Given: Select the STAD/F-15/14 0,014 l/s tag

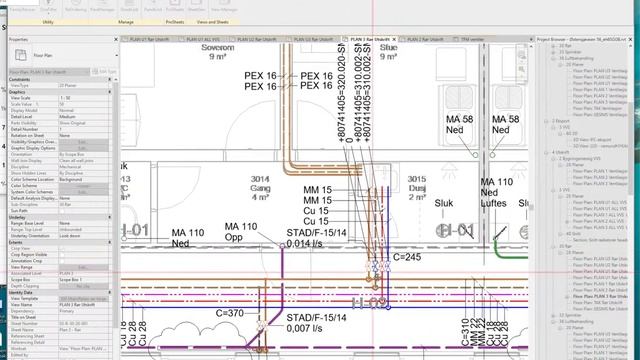Looking at the screenshot, I should 316,238.
